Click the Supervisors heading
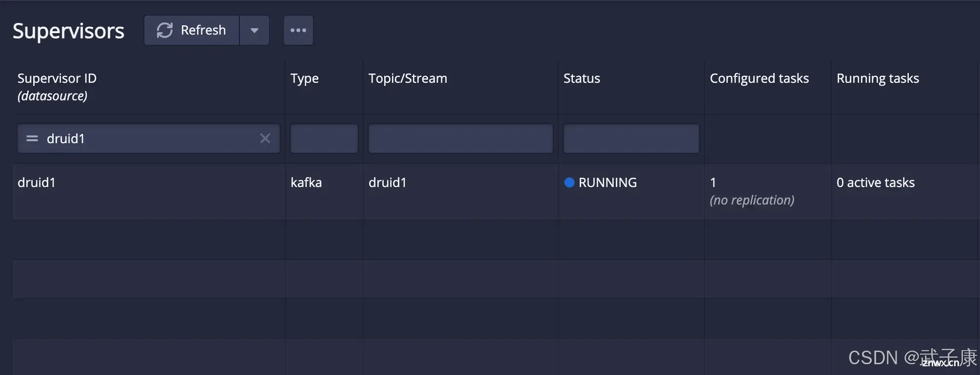Screen dimensions: 980x375 tap(68, 31)
